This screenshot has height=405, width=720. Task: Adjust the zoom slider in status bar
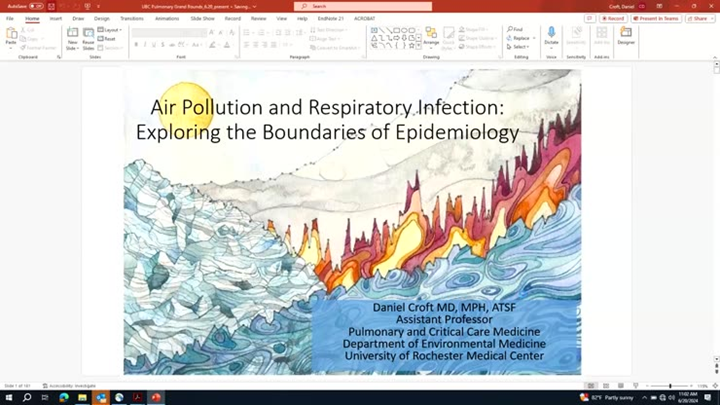[x=670, y=386]
